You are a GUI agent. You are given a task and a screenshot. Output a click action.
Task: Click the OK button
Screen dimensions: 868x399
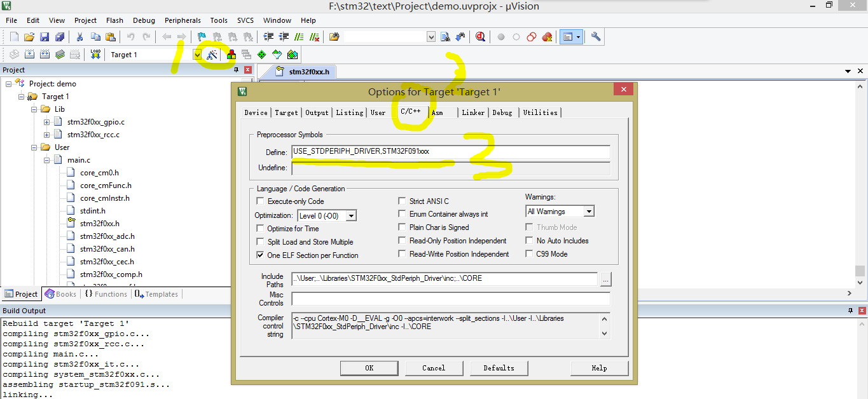(x=369, y=368)
